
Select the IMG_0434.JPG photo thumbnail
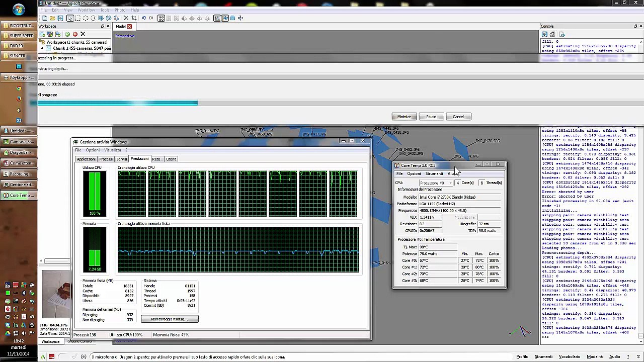click(x=56, y=295)
